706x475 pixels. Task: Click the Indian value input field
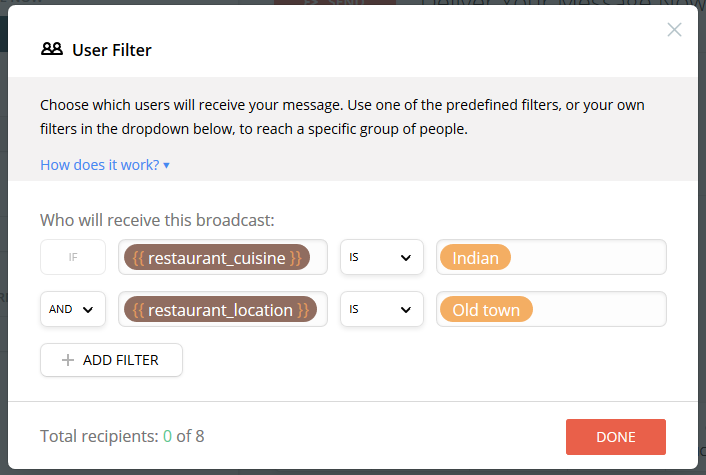pos(551,257)
